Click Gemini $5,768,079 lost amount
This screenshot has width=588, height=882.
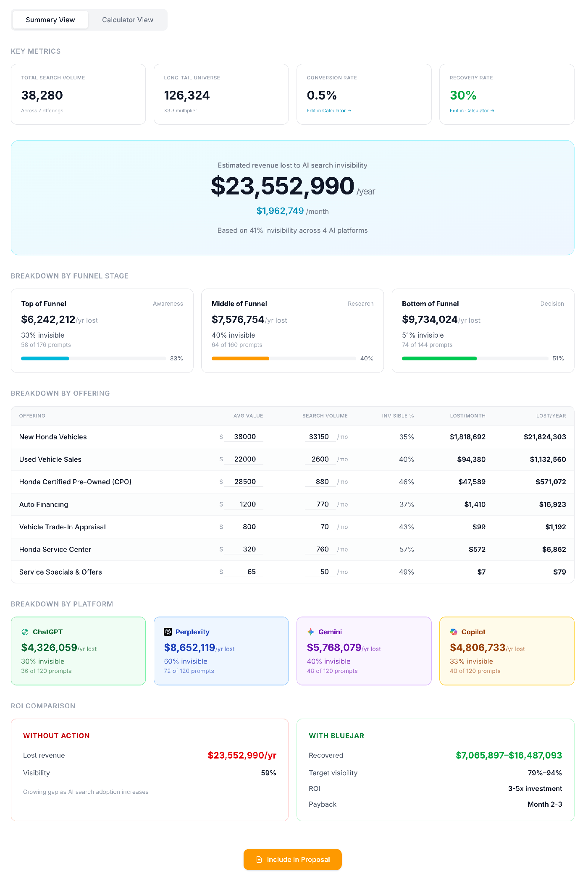tap(334, 648)
